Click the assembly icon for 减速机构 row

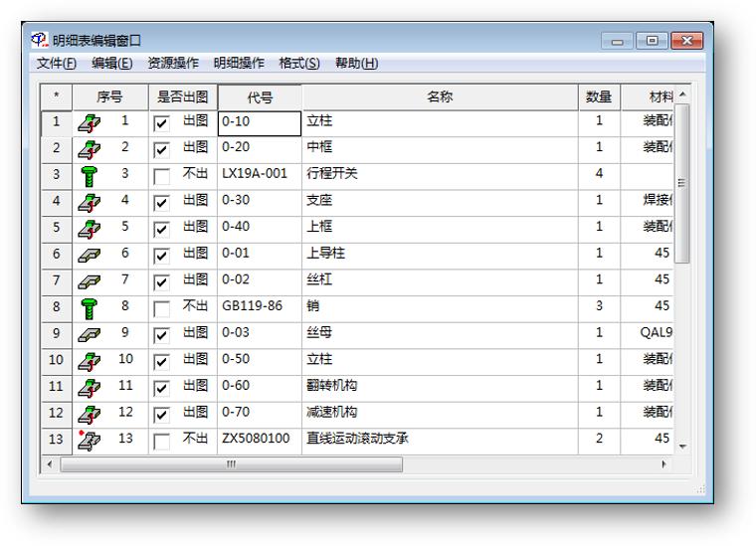pos(90,415)
